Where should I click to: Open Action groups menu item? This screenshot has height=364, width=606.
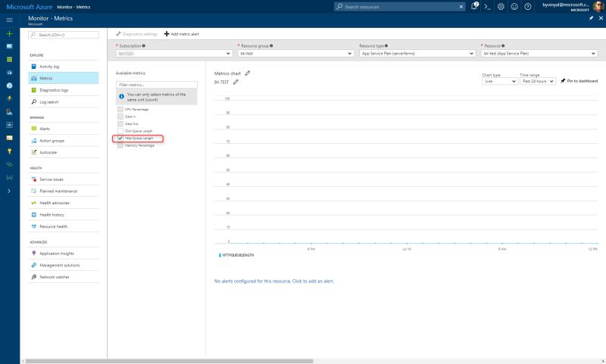(x=64, y=141)
